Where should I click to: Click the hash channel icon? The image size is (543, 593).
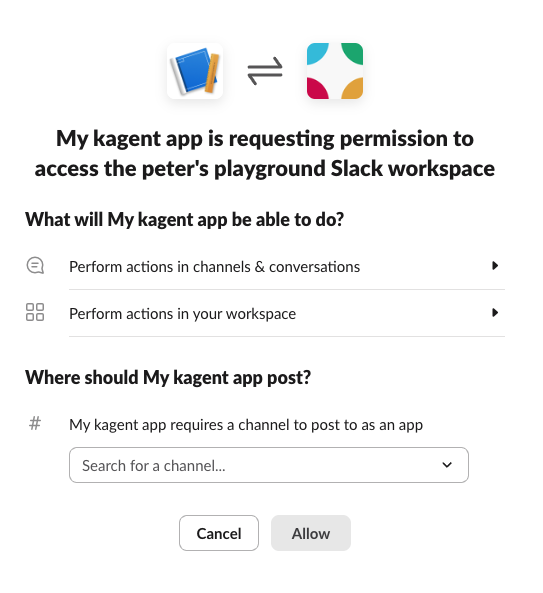coord(35,423)
